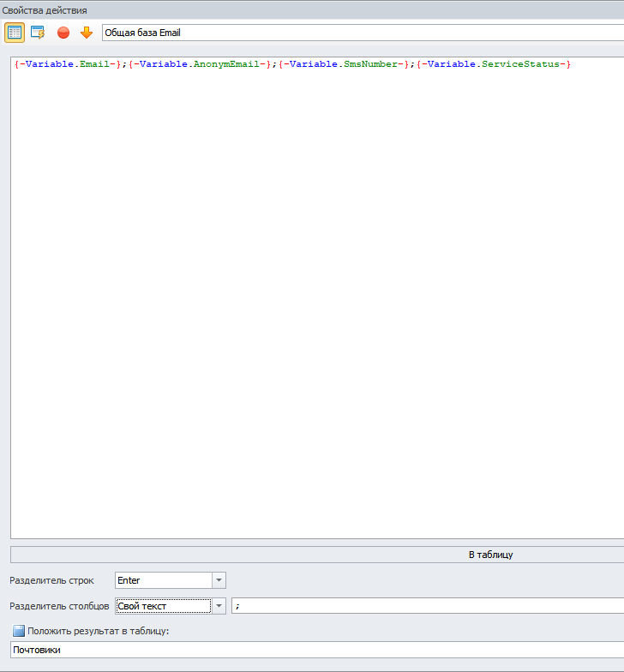Click the {-Variable.ServiceStatus-} token
The image size is (624, 672).
coord(493,65)
